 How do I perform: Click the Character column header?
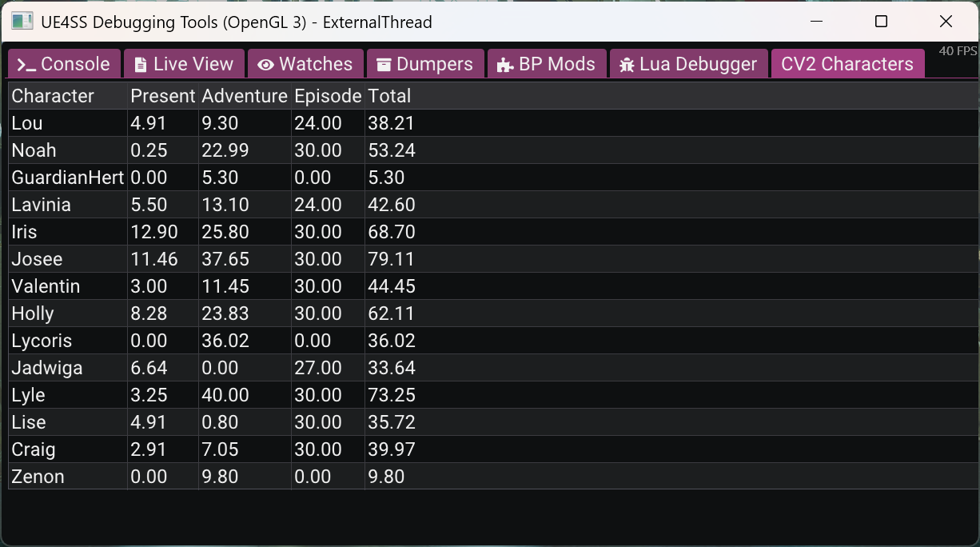(53, 96)
